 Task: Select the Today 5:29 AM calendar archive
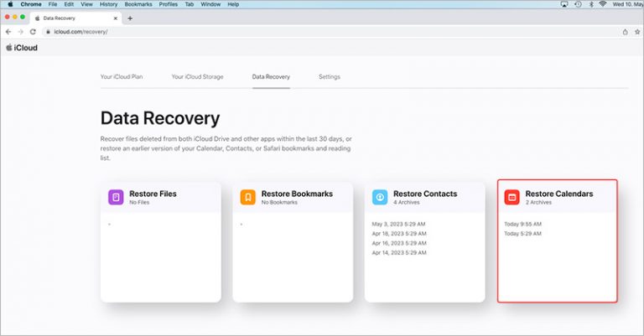(523, 234)
